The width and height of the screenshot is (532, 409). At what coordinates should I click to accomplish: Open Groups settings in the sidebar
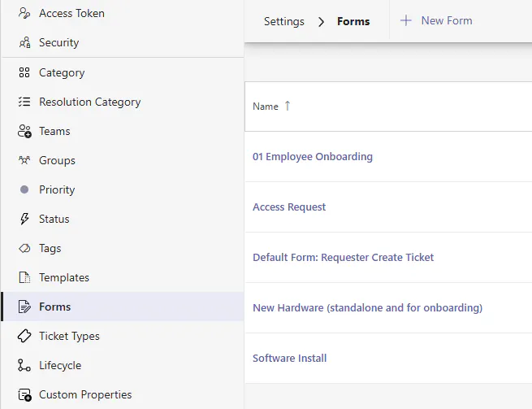pos(57,160)
